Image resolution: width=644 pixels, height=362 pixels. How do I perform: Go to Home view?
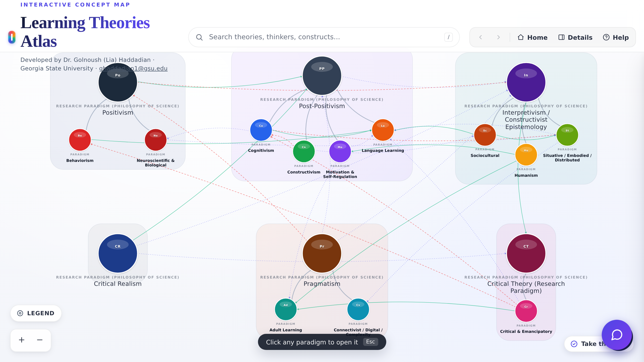point(533,37)
